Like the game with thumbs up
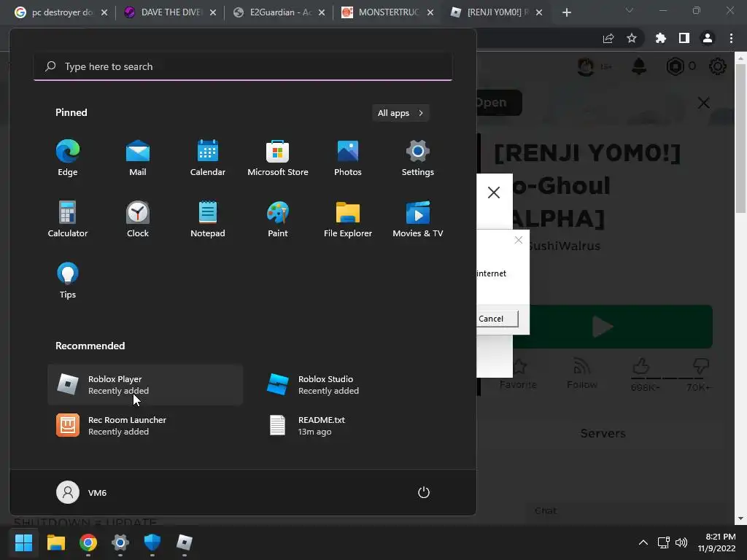The width and height of the screenshot is (747, 560). (642, 367)
